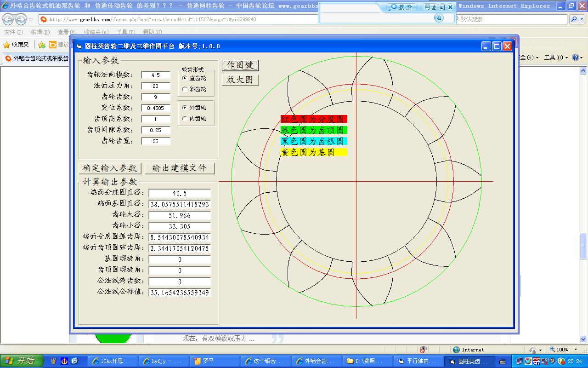Click the 变位系数 field showing 0.4505
Screen dimensions: 588x368
(x=156, y=108)
